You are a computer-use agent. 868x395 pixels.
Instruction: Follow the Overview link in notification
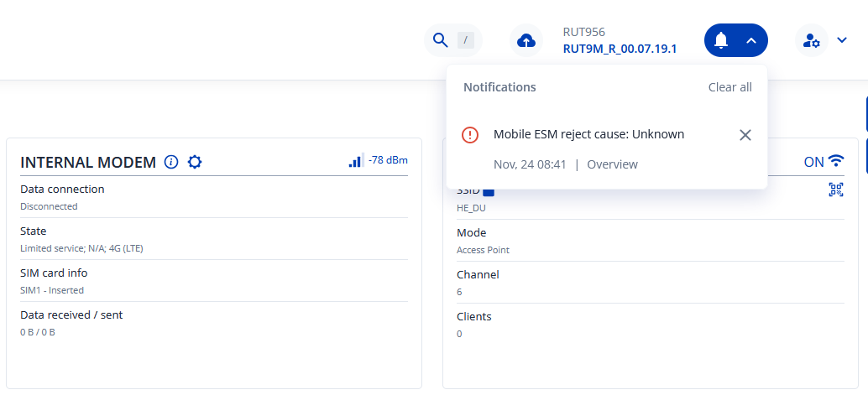[x=612, y=164]
